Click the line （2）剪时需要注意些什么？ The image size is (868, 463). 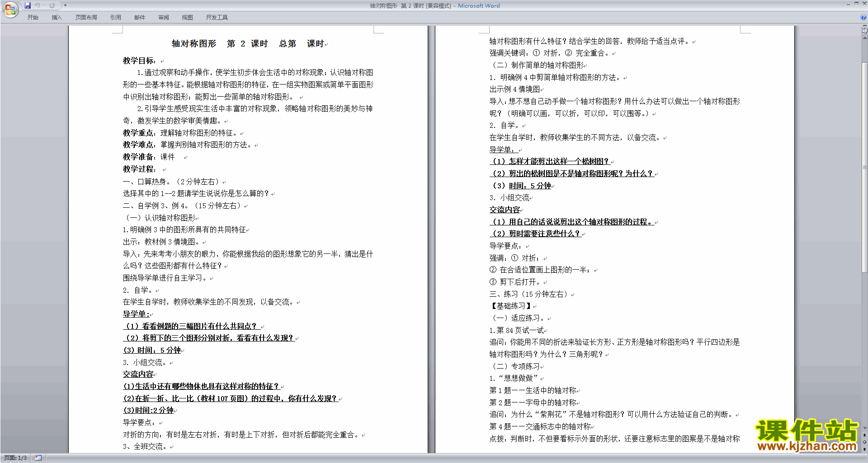pos(535,234)
